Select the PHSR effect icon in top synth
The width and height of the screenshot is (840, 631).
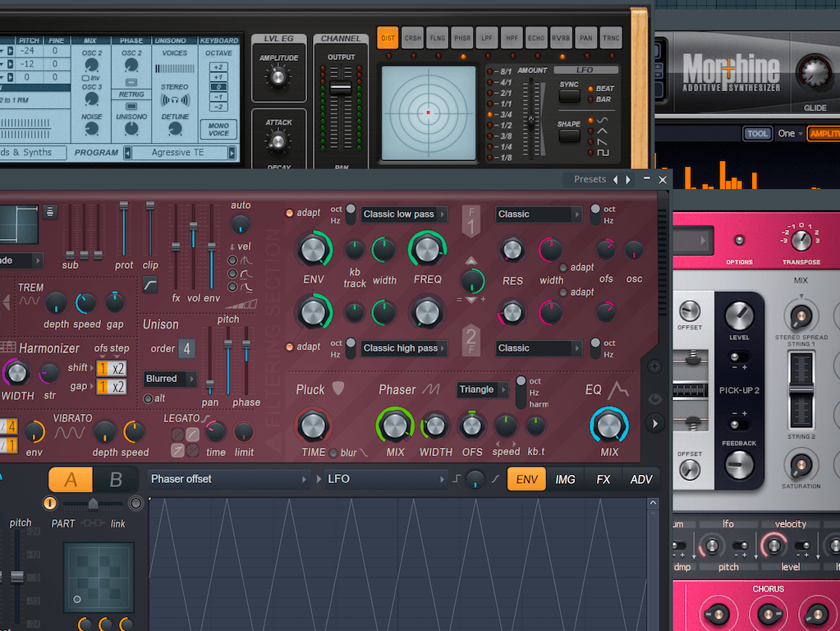coord(461,38)
